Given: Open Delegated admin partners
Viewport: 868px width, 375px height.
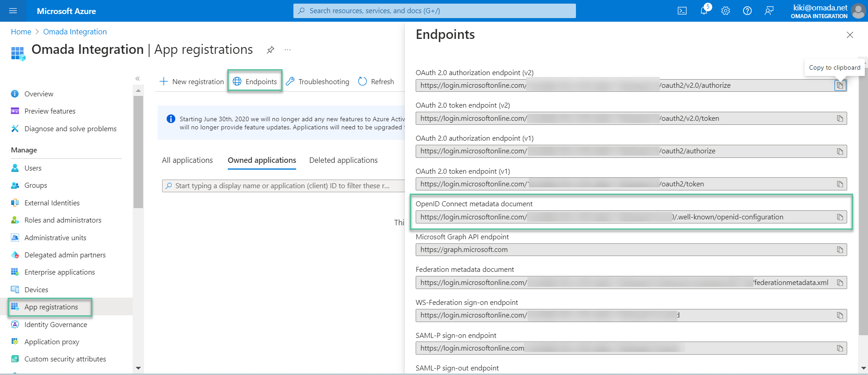Looking at the screenshot, I should click(65, 255).
